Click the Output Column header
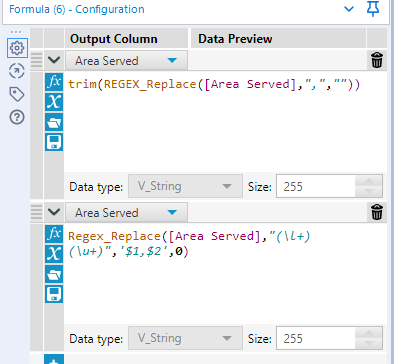 click(114, 39)
